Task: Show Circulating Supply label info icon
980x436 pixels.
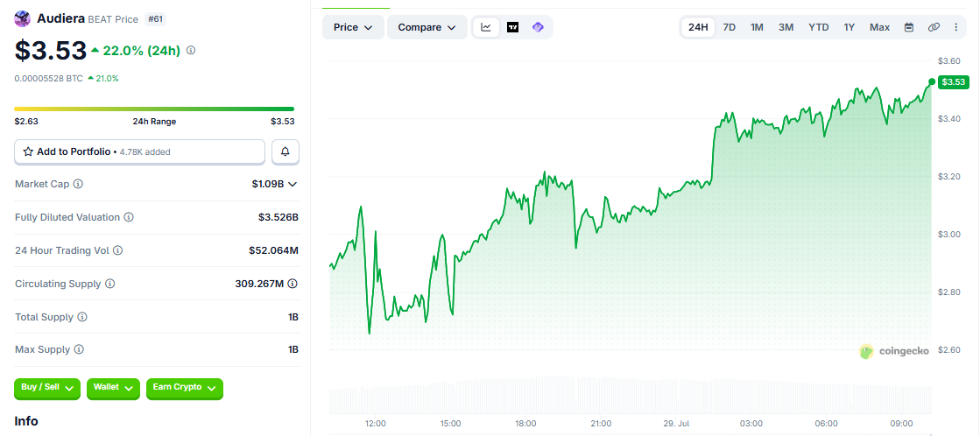Action: click(109, 284)
